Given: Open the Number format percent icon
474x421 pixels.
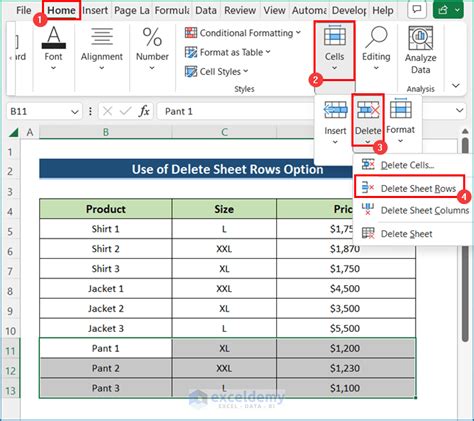Looking at the screenshot, I should [152, 37].
